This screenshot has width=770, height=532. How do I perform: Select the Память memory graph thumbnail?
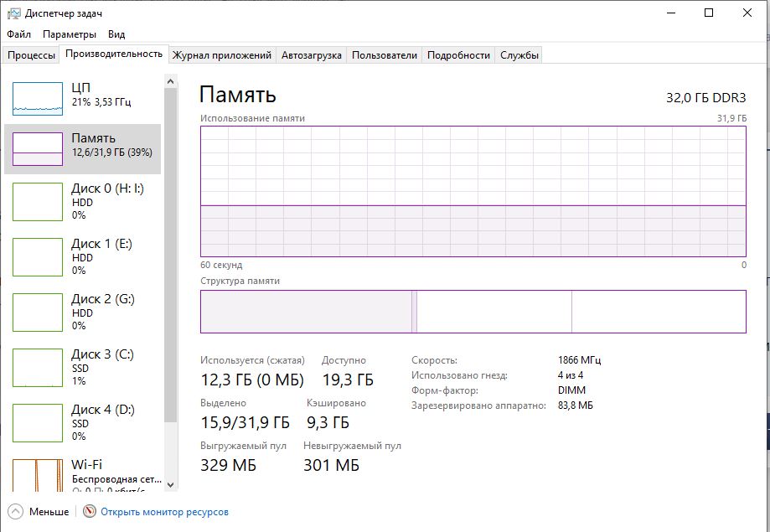(x=38, y=149)
